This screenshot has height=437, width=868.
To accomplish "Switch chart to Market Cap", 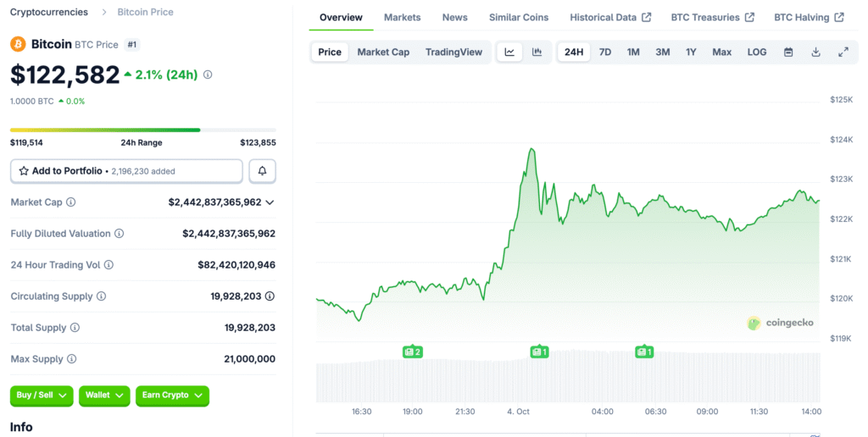I will point(383,52).
